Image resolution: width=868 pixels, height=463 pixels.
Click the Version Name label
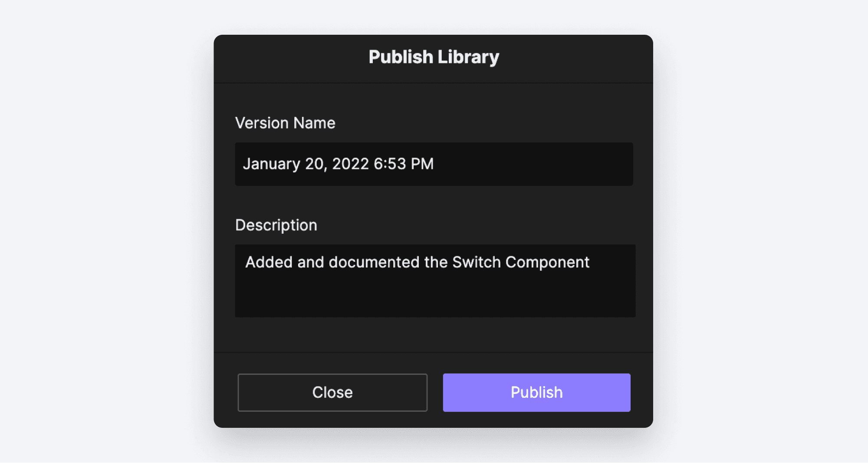[x=285, y=123]
